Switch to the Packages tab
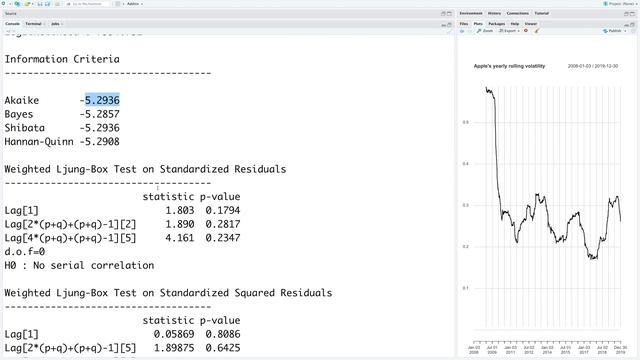This screenshot has width=640, height=360. pos(497,24)
